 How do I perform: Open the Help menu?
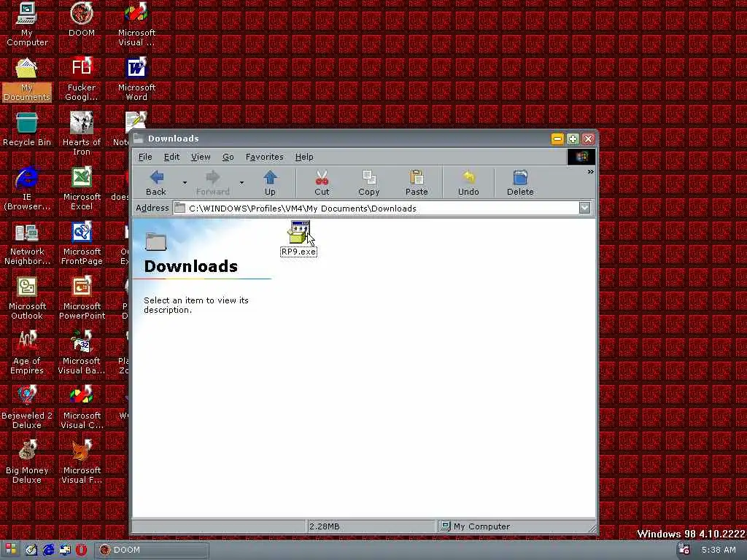pyautogui.click(x=304, y=157)
